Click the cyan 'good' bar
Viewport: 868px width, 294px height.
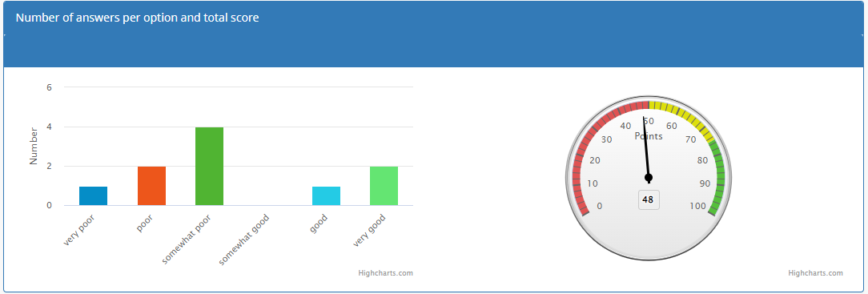pyautogui.click(x=326, y=196)
